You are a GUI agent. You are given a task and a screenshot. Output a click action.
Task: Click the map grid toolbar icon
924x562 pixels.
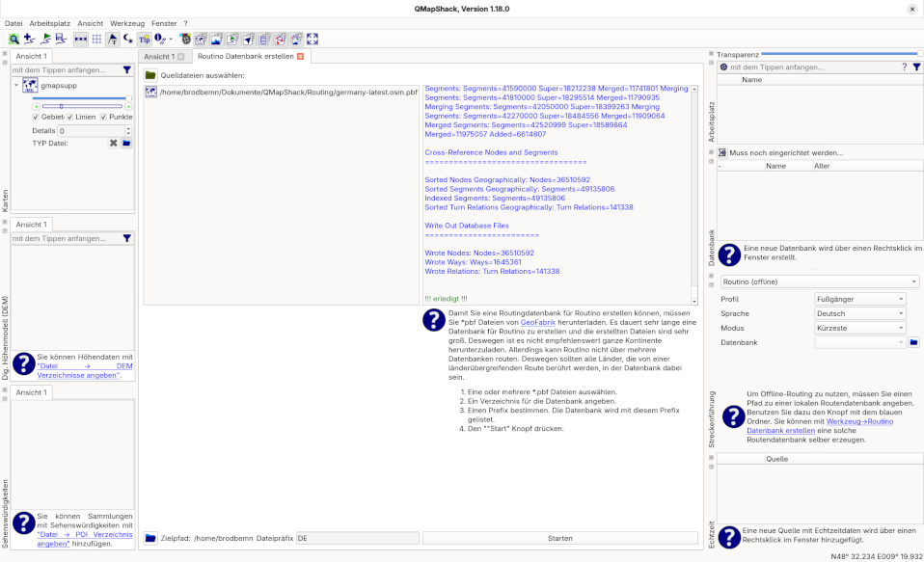[96, 40]
